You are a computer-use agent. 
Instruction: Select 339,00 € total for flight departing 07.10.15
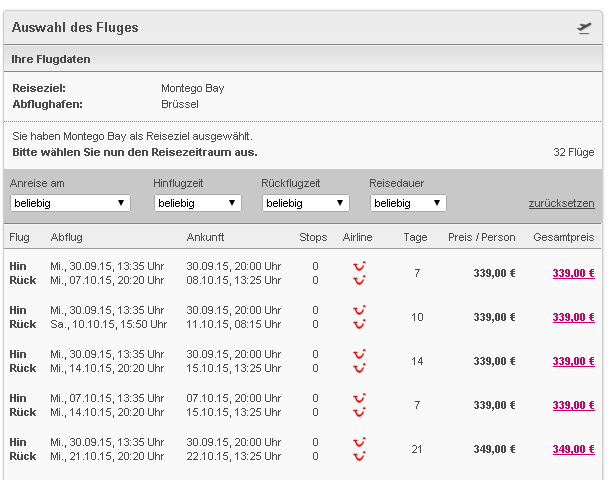574,405
